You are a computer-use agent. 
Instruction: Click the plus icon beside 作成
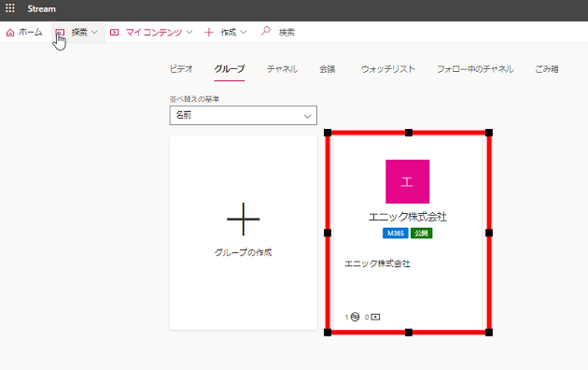click(x=208, y=33)
